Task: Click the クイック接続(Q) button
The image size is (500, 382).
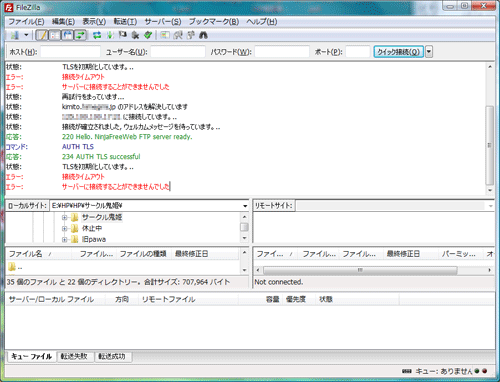Action: click(399, 52)
